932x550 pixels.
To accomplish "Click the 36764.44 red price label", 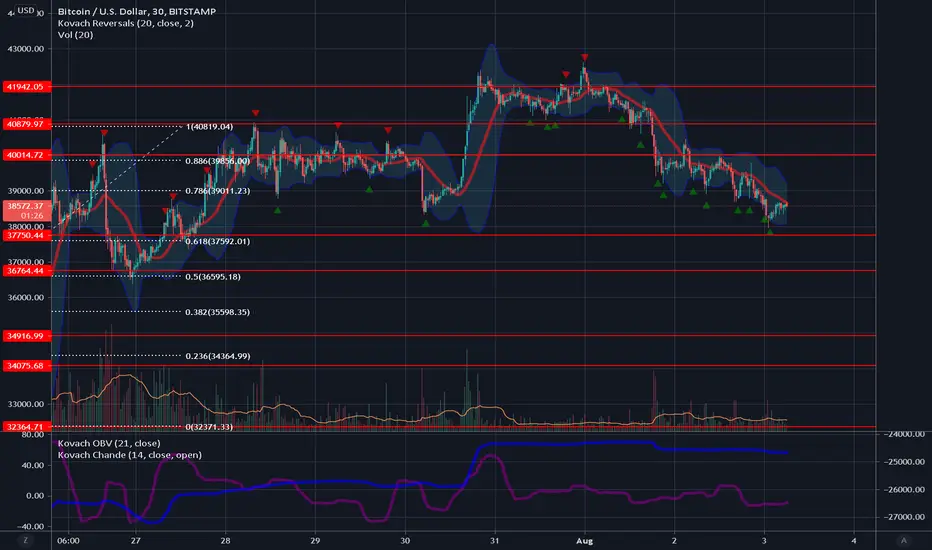I will (27, 271).
